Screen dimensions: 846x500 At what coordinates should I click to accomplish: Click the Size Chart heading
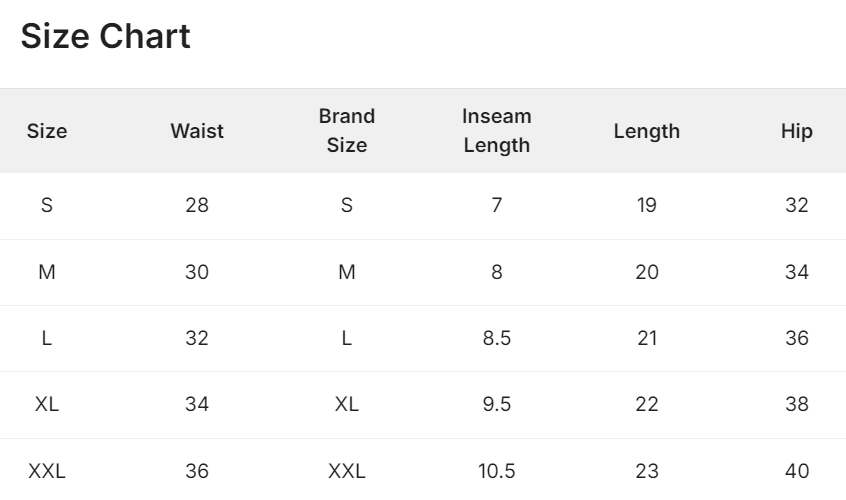pos(105,37)
